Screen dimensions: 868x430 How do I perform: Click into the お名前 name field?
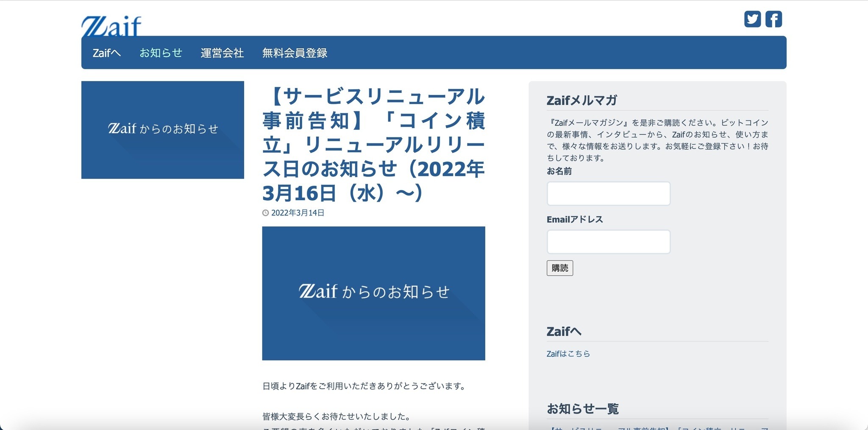pyautogui.click(x=608, y=193)
